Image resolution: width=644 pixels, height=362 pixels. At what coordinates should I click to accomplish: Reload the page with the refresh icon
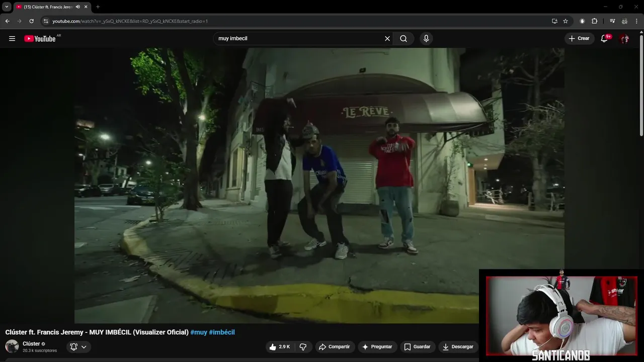[x=31, y=21]
